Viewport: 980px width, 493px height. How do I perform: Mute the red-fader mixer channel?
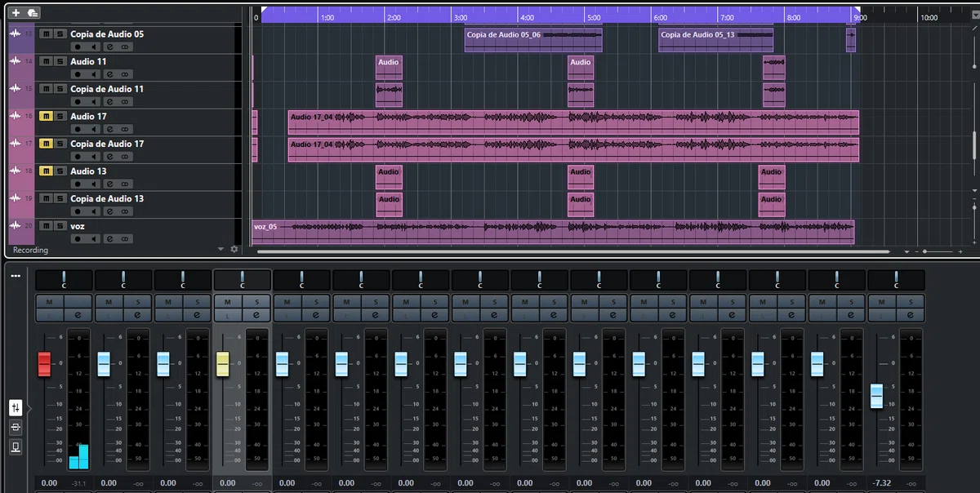click(49, 302)
